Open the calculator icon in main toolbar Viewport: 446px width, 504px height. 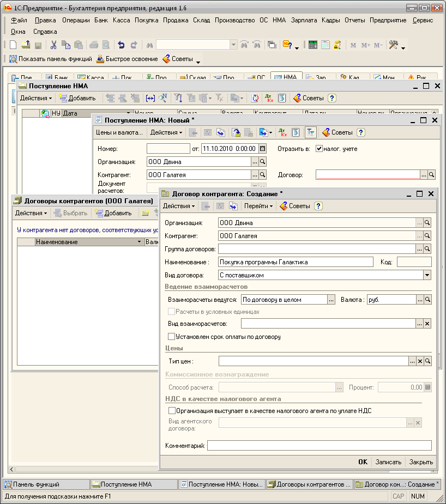click(312, 45)
